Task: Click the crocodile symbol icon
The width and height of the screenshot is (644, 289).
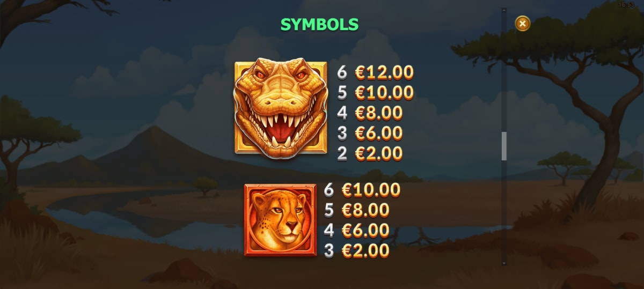Action: click(x=281, y=108)
